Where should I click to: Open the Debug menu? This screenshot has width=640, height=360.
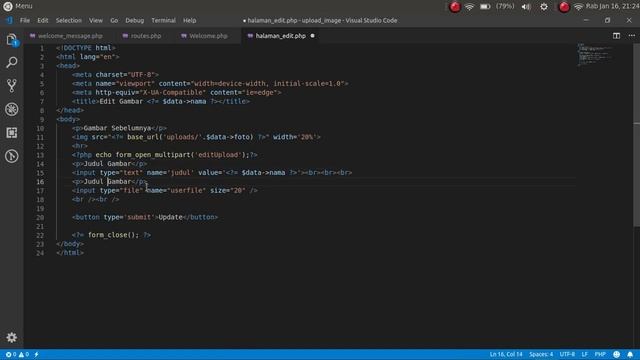(x=135, y=20)
